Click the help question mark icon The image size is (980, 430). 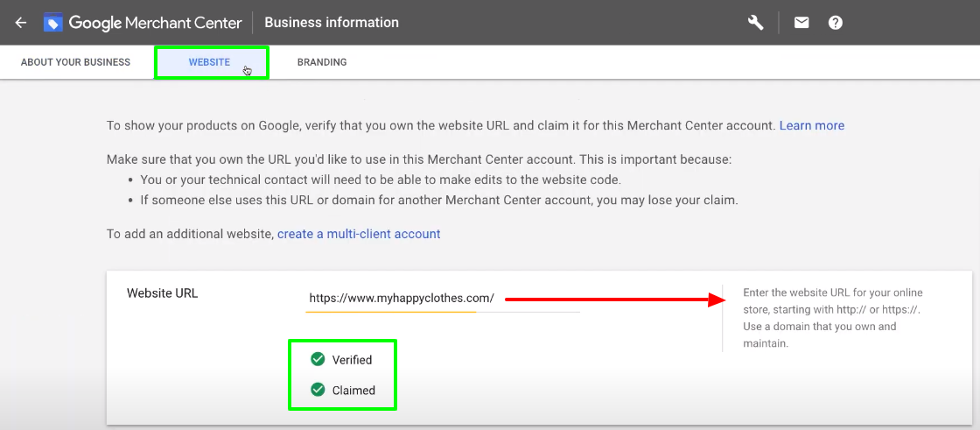click(836, 23)
